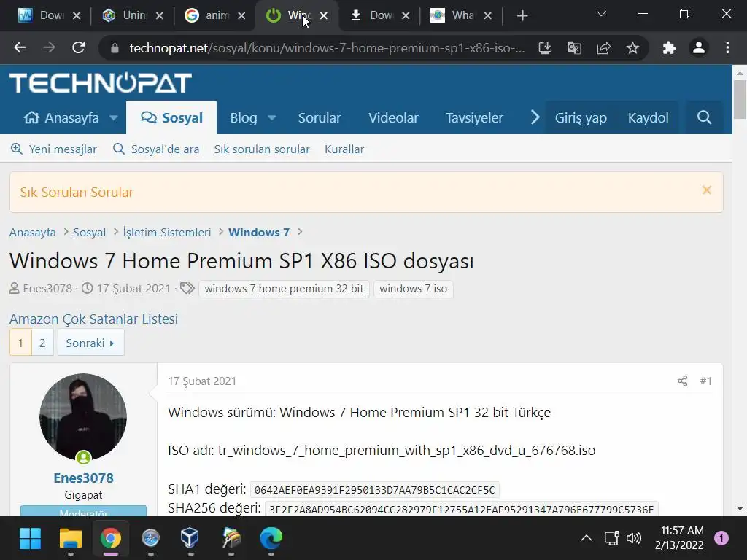Open Sosyal'de ara search link
The width and height of the screenshot is (747, 560).
pos(156,149)
